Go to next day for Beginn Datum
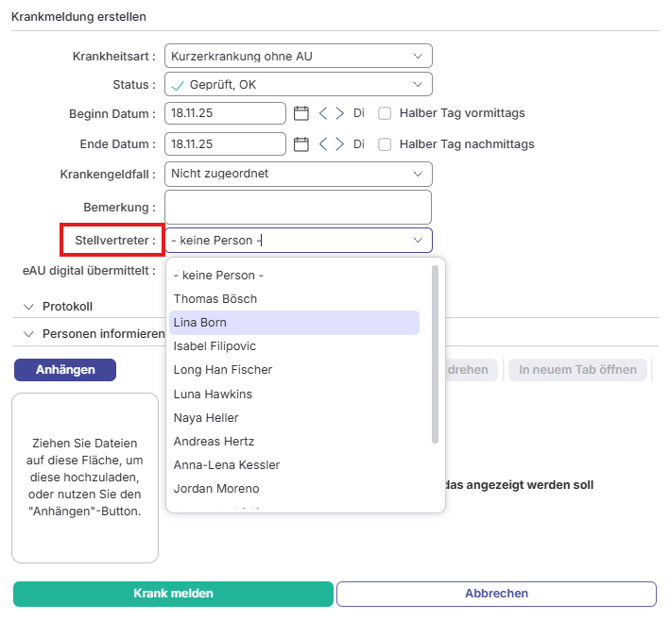Screen dimensions: 670x621 [340, 114]
